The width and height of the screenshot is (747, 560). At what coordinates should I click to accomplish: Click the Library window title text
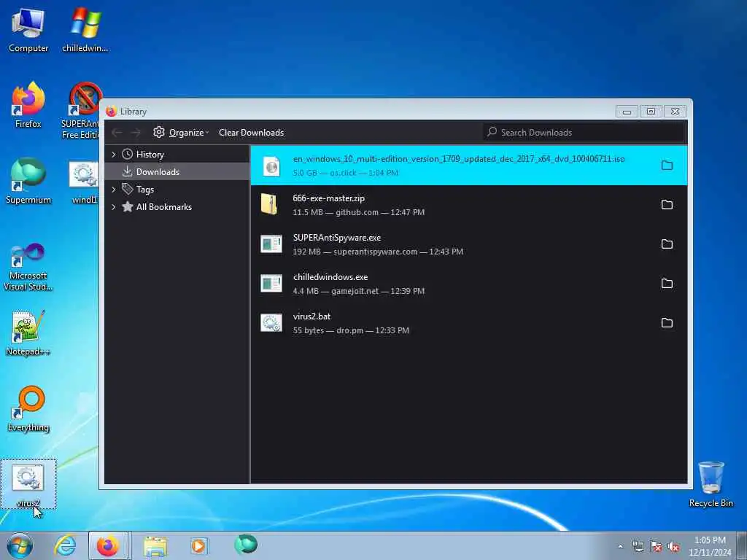[x=133, y=112]
